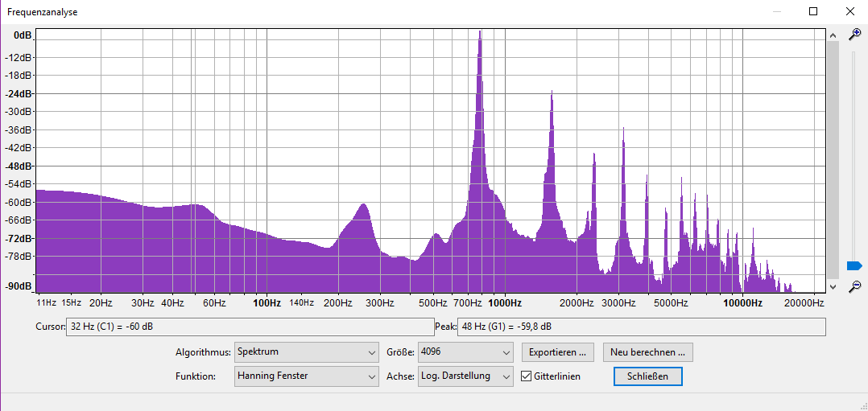868x411 pixels.
Task: Click the Neu berechnen button
Action: point(647,351)
